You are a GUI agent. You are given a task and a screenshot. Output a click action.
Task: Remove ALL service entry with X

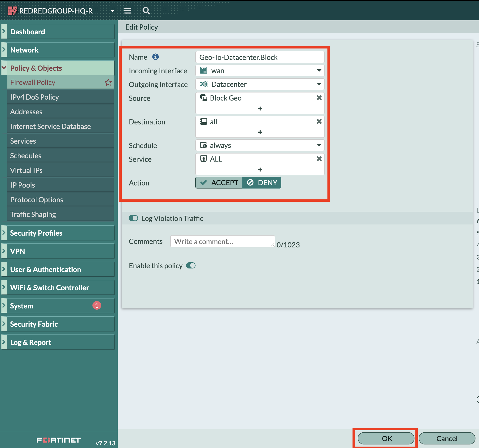point(319,159)
